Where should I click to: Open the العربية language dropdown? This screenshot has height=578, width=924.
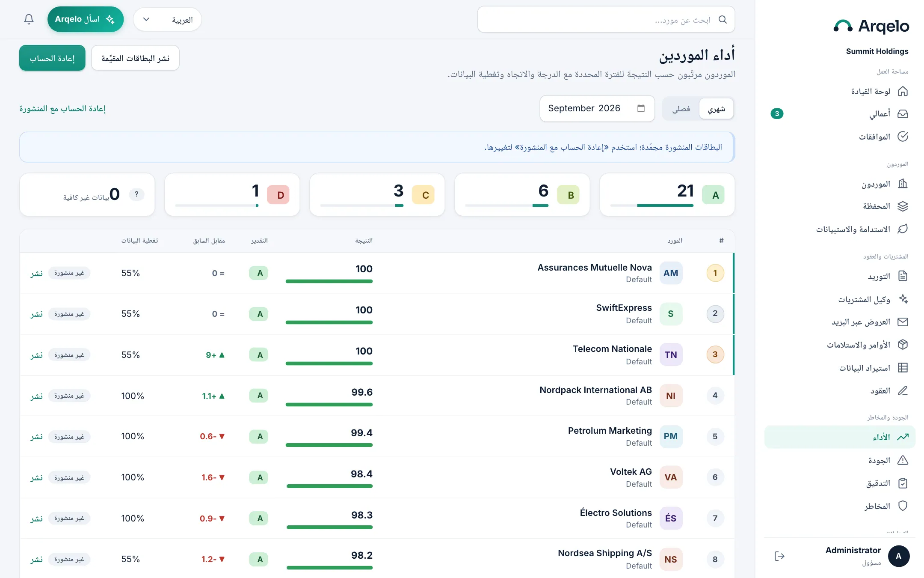pyautogui.click(x=167, y=20)
